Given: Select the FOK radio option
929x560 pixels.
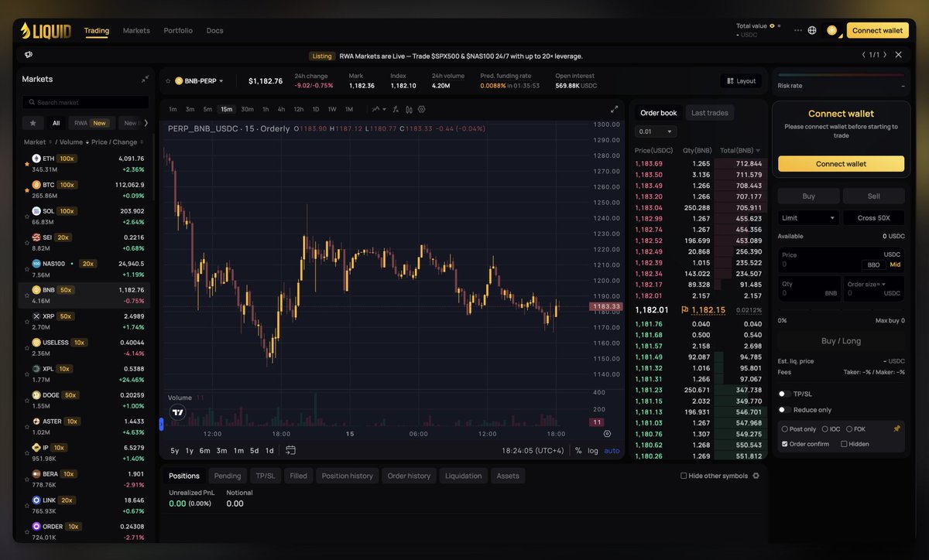Looking at the screenshot, I should [849, 429].
